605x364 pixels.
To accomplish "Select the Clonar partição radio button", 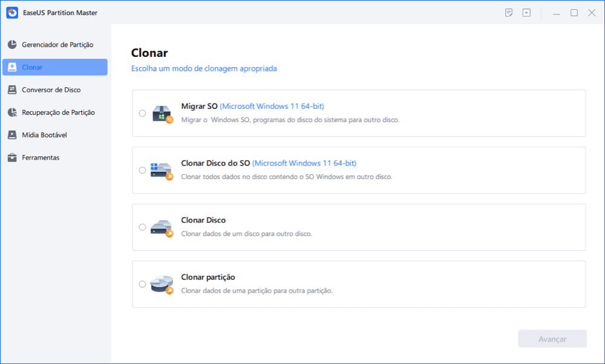I will tap(142, 284).
